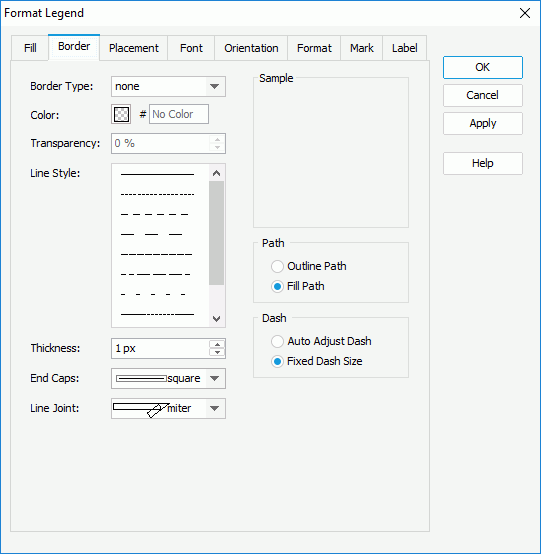Select the solid-dotted-solid line style

[157, 314]
